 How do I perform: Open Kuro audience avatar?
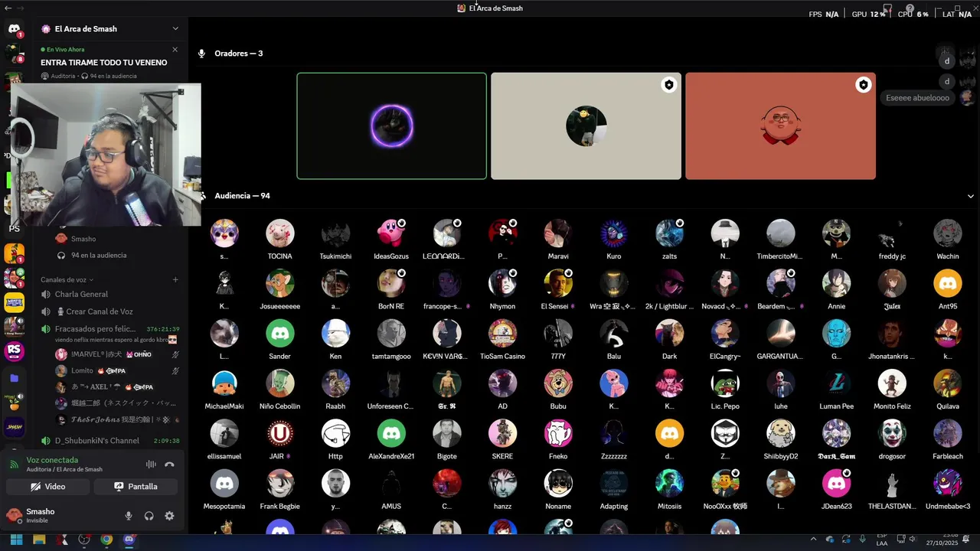614,233
